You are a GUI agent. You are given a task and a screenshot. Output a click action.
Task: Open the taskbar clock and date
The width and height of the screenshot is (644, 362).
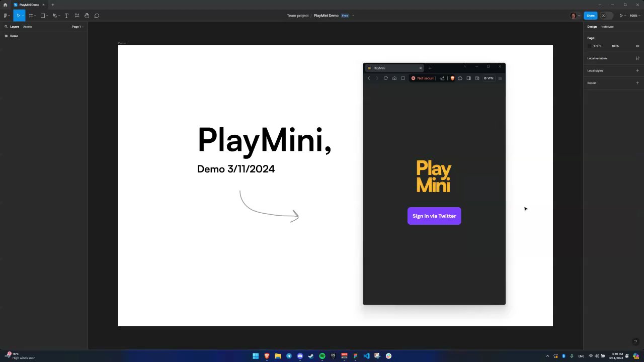click(x=616, y=356)
